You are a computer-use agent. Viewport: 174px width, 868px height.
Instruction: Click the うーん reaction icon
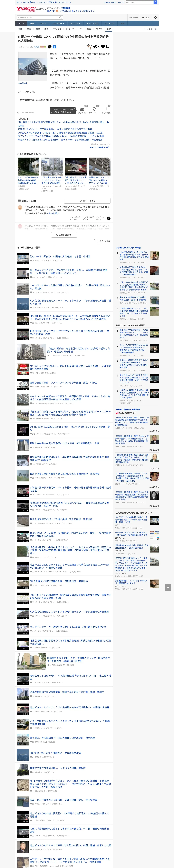pos(97,218)
